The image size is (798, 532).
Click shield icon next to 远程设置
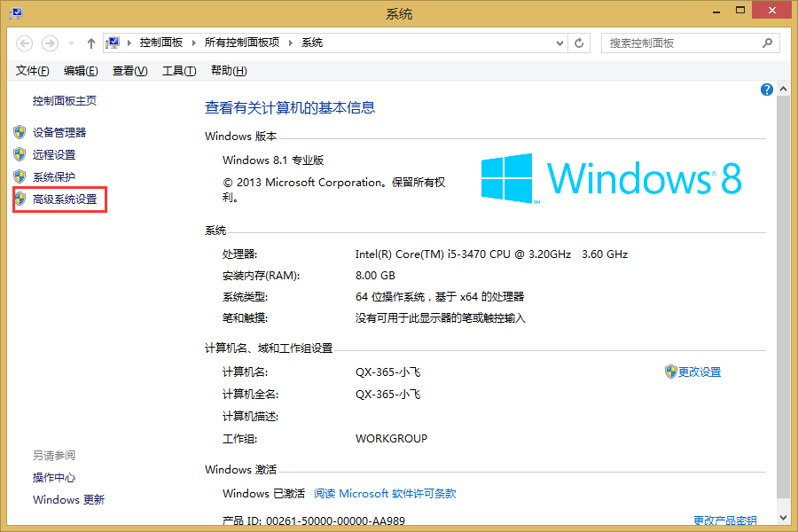[x=20, y=154]
